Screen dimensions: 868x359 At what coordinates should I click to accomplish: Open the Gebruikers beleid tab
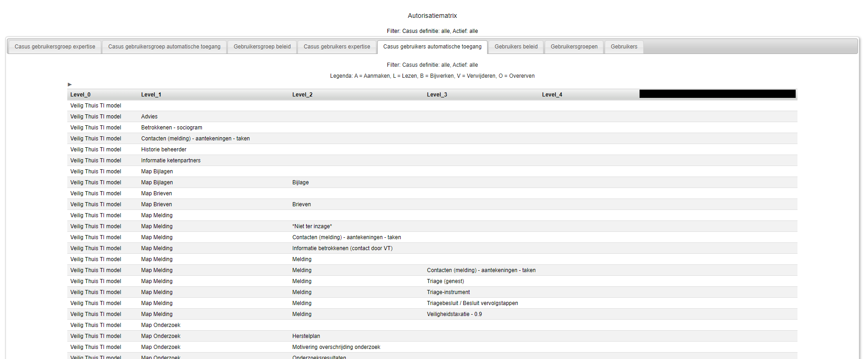coord(516,47)
